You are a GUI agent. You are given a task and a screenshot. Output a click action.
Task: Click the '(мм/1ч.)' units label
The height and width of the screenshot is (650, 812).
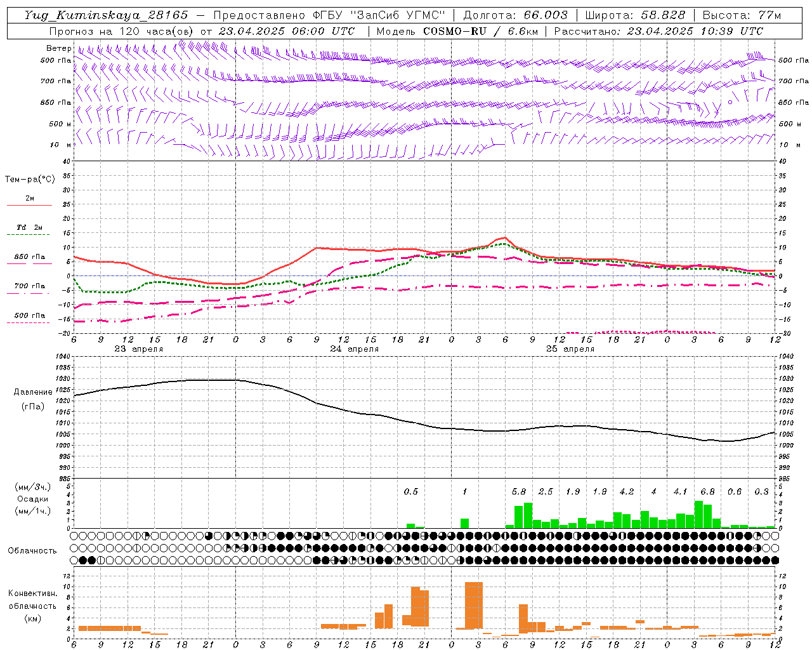(x=32, y=511)
